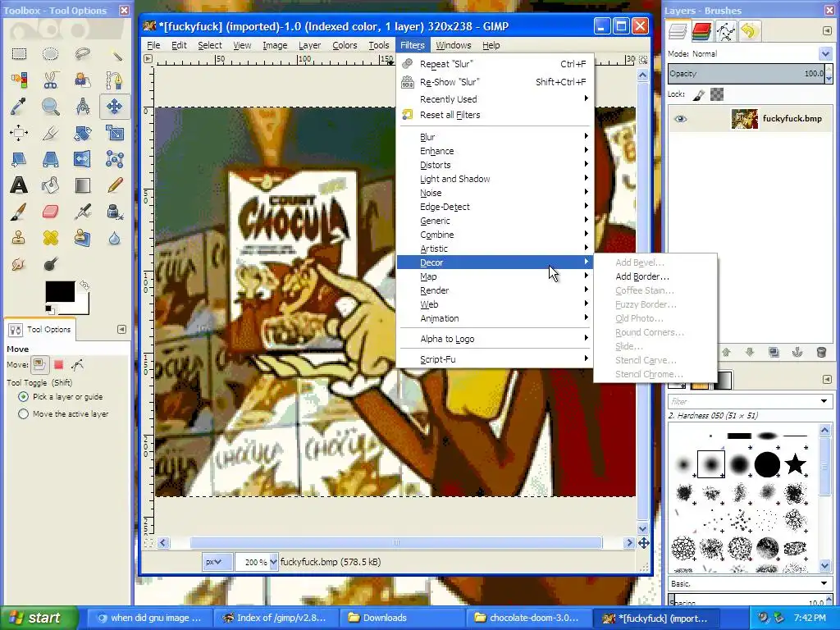
Task: Select the Measure compass tool
Action: click(x=83, y=107)
